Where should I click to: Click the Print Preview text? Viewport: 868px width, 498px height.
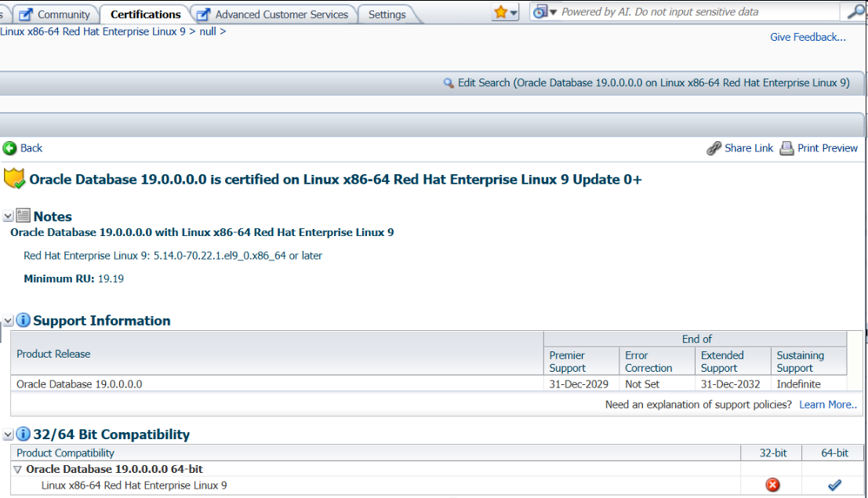[827, 148]
